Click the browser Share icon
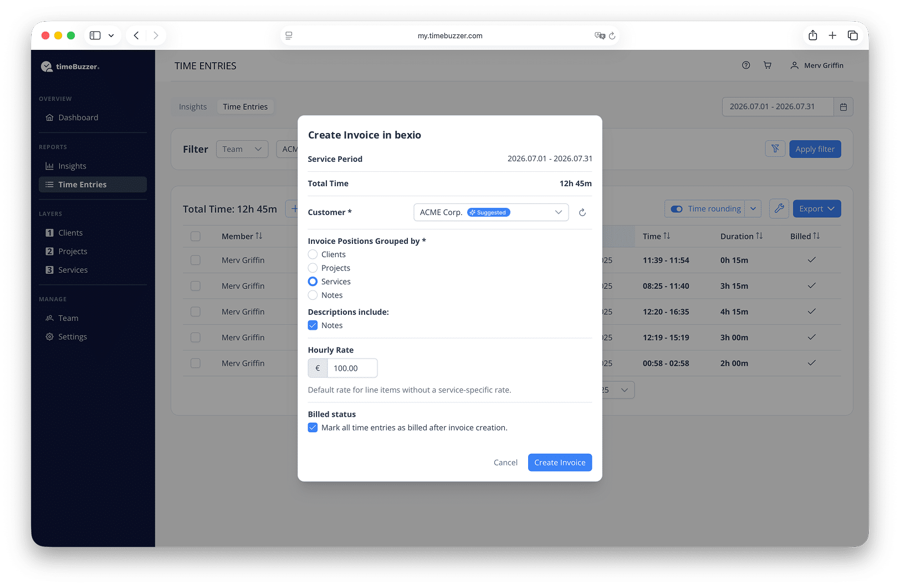 click(813, 35)
